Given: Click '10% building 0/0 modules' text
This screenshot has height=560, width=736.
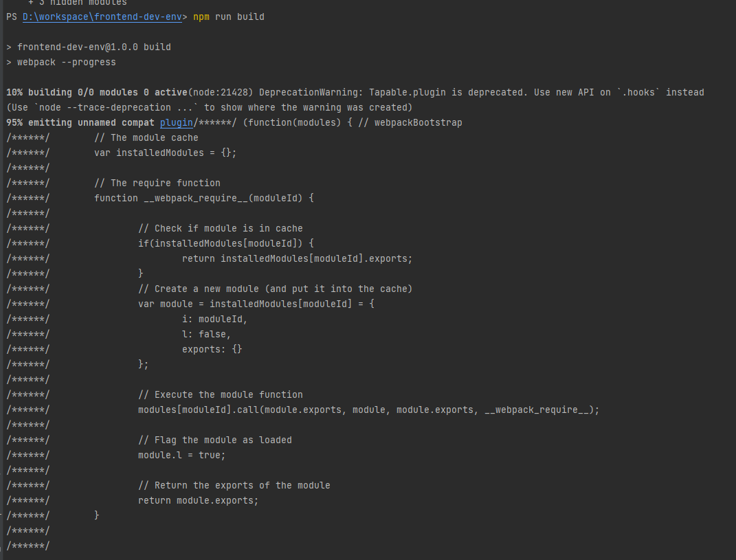Looking at the screenshot, I should click(72, 93).
